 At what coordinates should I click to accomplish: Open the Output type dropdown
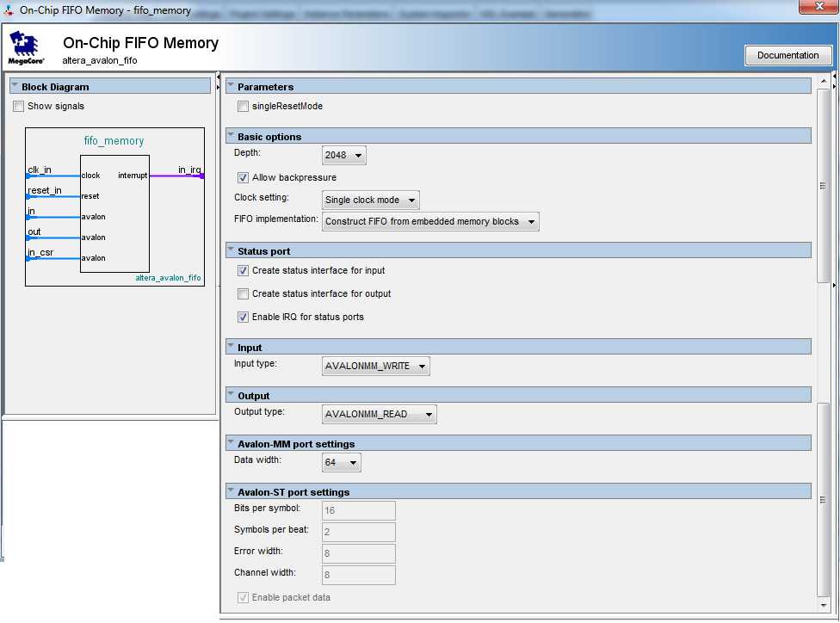tap(380, 414)
